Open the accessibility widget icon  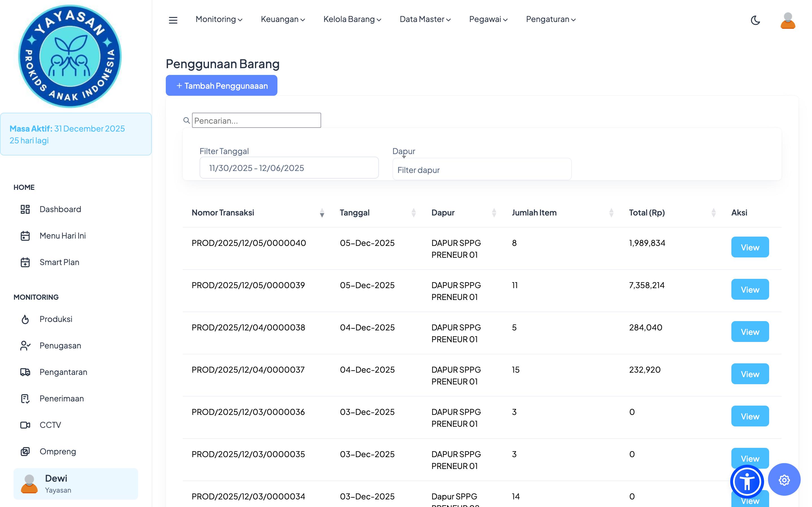click(747, 482)
